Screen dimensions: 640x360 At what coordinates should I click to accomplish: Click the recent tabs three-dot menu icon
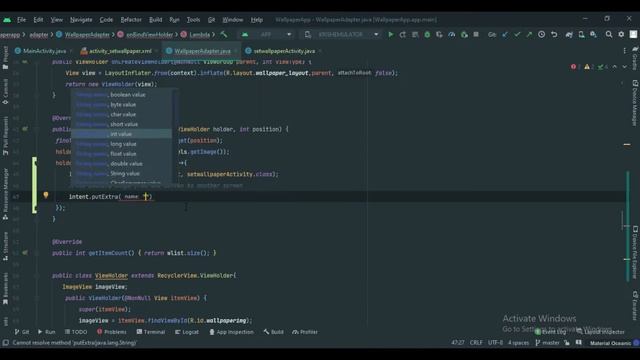[x=624, y=51]
